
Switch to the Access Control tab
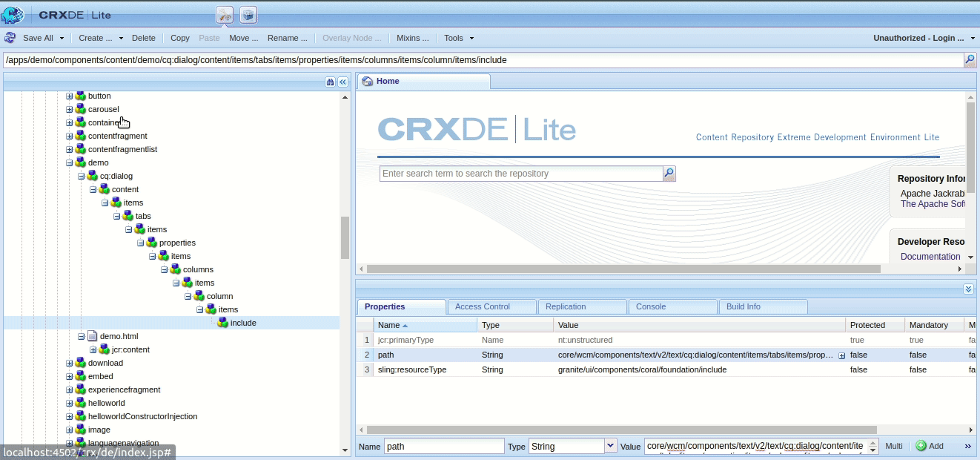point(491,306)
